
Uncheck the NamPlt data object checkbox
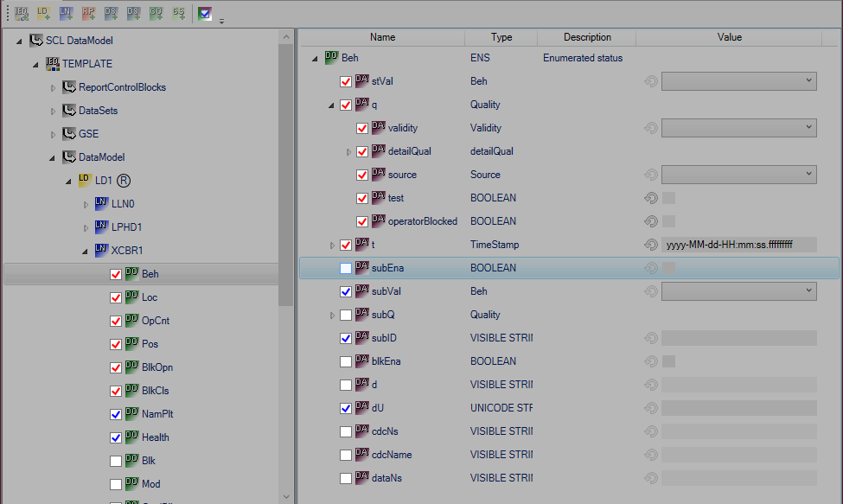[x=116, y=414]
